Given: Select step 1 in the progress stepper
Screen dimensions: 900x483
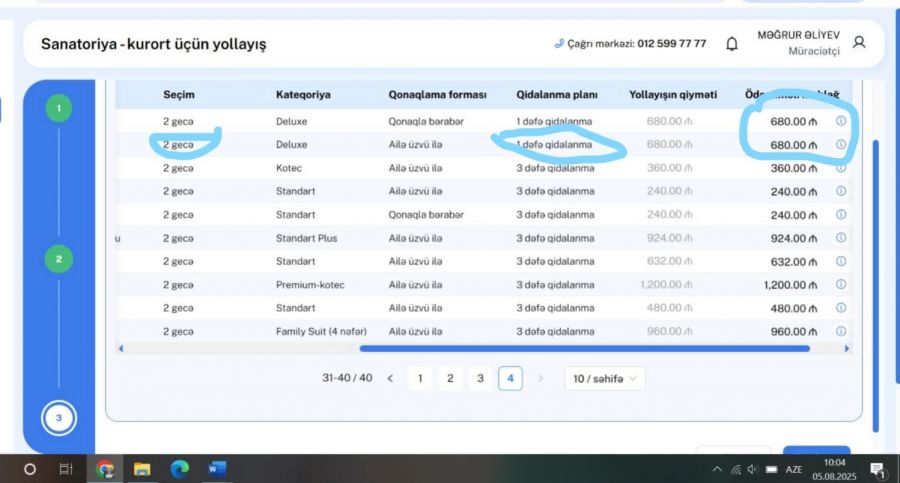Looking at the screenshot, I should pyautogui.click(x=59, y=107).
